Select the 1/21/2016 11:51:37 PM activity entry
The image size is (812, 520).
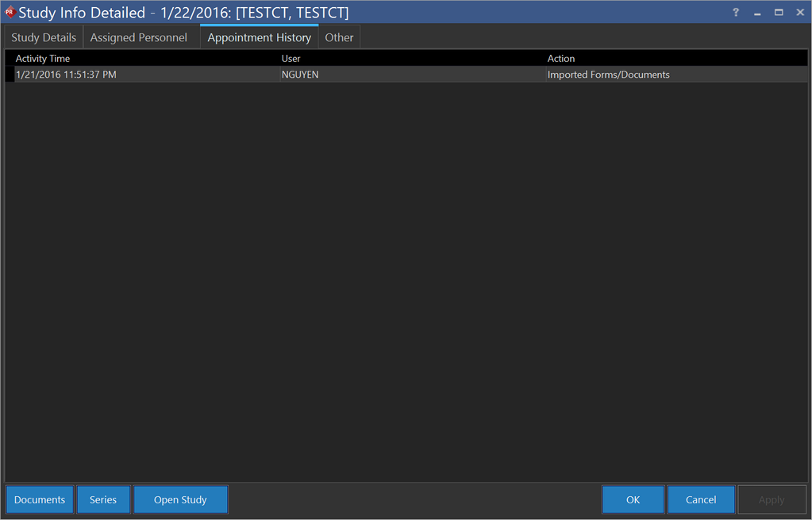[66, 75]
